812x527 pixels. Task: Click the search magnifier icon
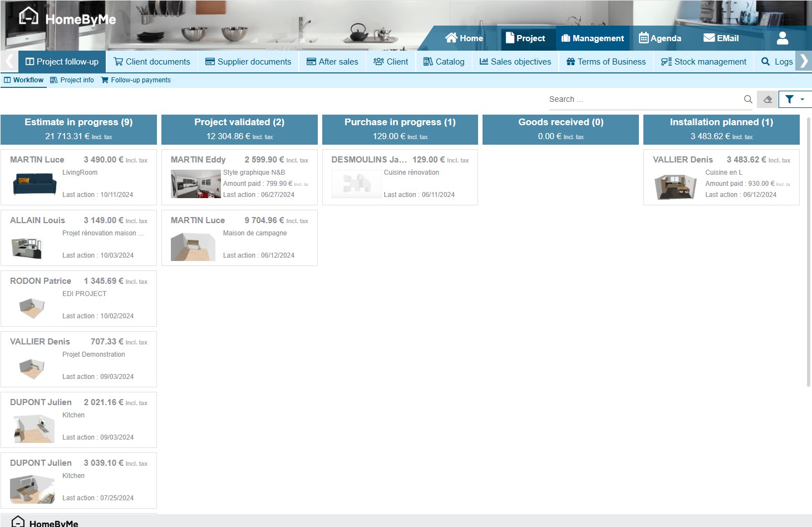point(747,100)
